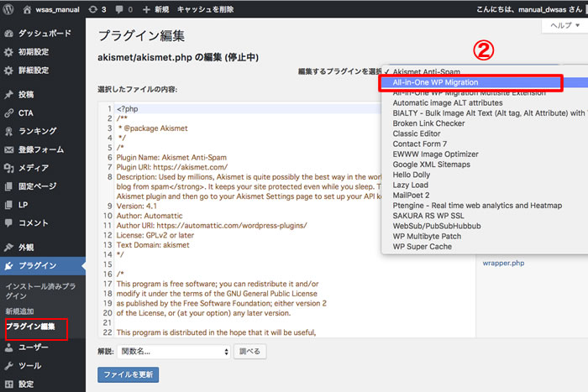Image resolution: width=588 pixels, height=392 pixels.
Task: Click the ダッシュボード gauge icon
Action: point(8,34)
